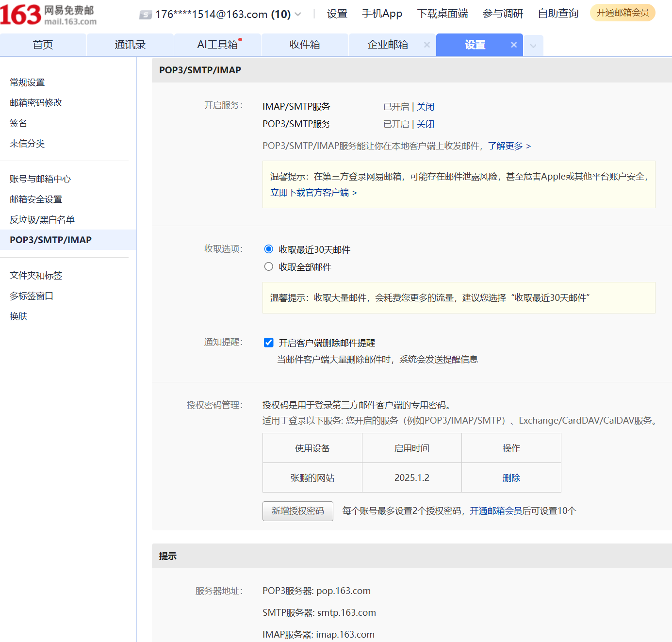The width and height of the screenshot is (672, 642).
Task: Close the 企业邮箱 tab with its X icon
Action: click(x=427, y=45)
